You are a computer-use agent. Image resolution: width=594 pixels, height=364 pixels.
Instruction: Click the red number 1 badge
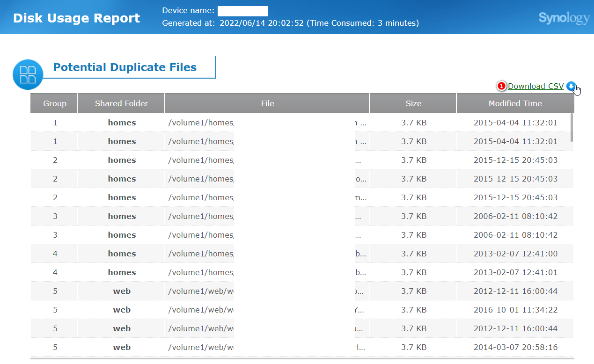coord(501,86)
